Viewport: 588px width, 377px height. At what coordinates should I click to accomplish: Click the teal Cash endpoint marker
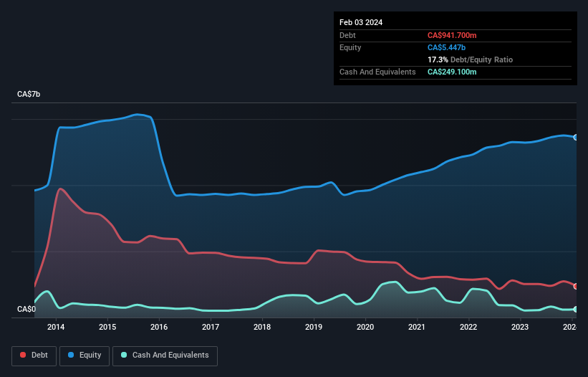(576, 309)
